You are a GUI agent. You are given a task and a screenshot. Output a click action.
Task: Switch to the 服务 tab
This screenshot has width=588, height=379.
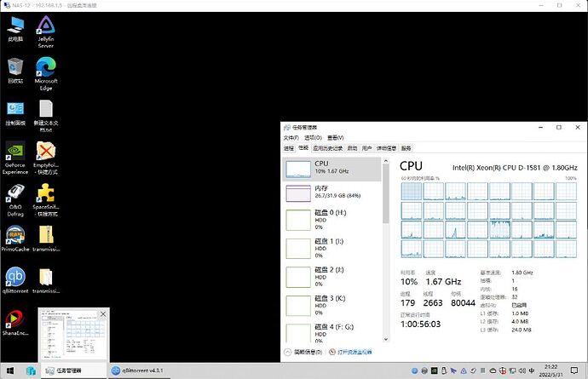click(406, 147)
